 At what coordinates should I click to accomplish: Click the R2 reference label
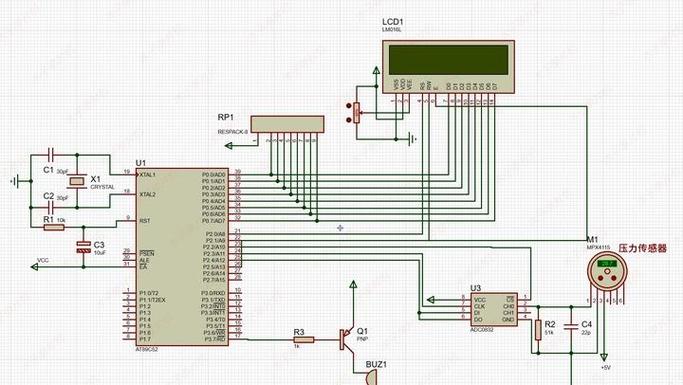click(x=550, y=324)
